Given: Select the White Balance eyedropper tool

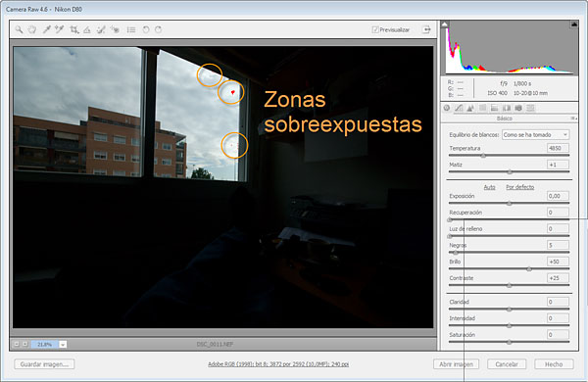Looking at the screenshot, I should click(x=46, y=29).
